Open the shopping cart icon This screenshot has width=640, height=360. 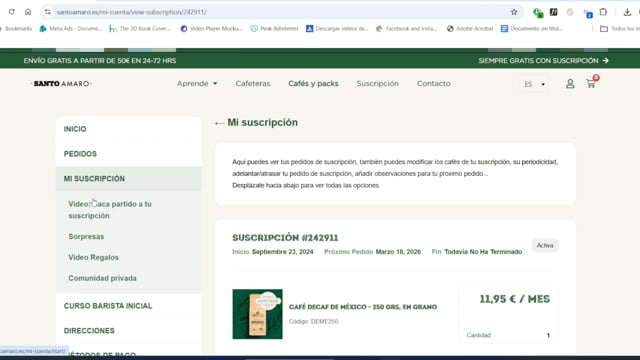pyautogui.click(x=591, y=84)
